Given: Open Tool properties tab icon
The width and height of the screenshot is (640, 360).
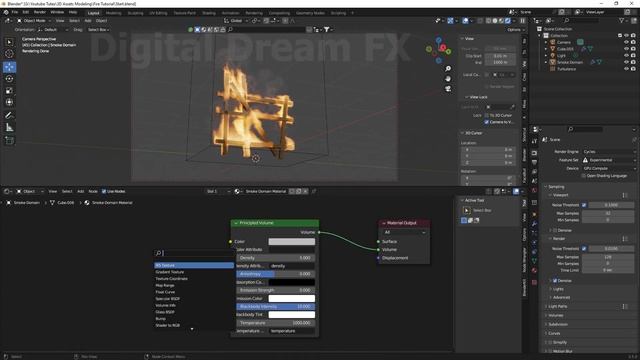Looking at the screenshot, I should pos(534,141).
